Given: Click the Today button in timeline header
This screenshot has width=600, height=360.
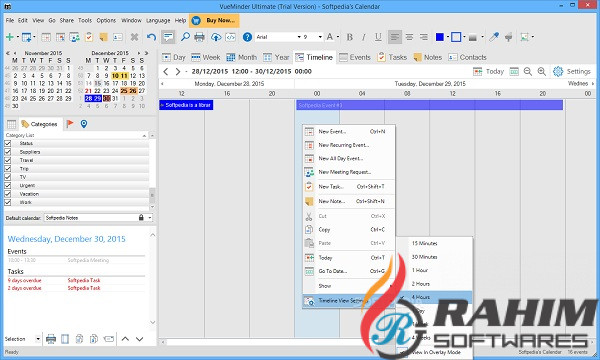Looking at the screenshot, I should tap(488, 71).
